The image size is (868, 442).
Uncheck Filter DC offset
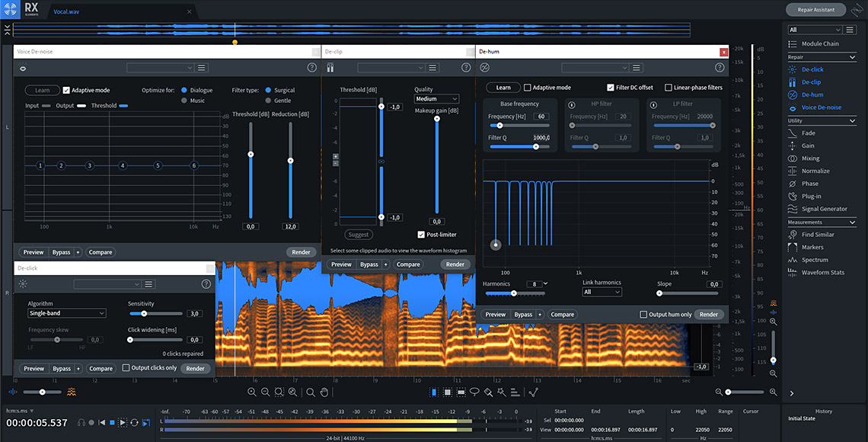pyautogui.click(x=610, y=88)
